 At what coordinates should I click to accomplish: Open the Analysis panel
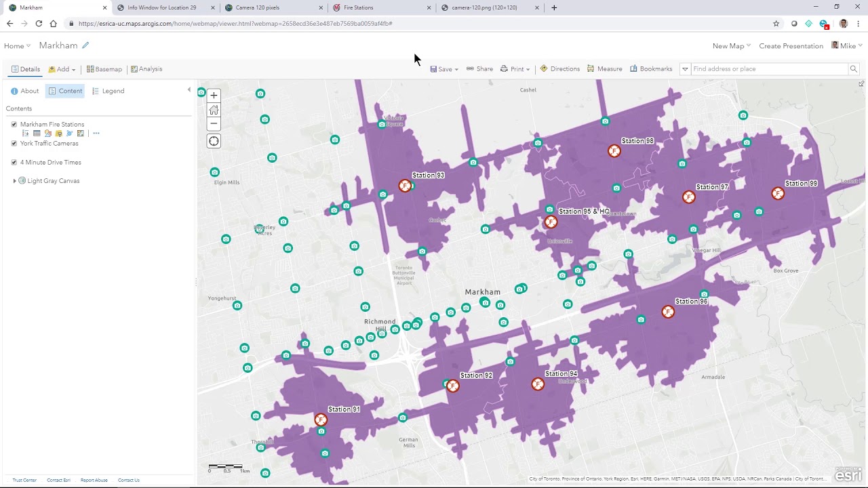click(146, 69)
